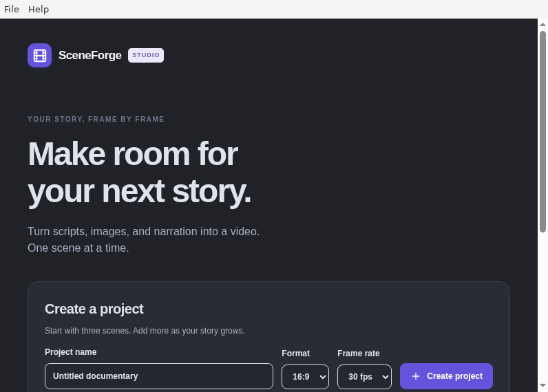Open the Format 16:9 dropdown

point(305,377)
